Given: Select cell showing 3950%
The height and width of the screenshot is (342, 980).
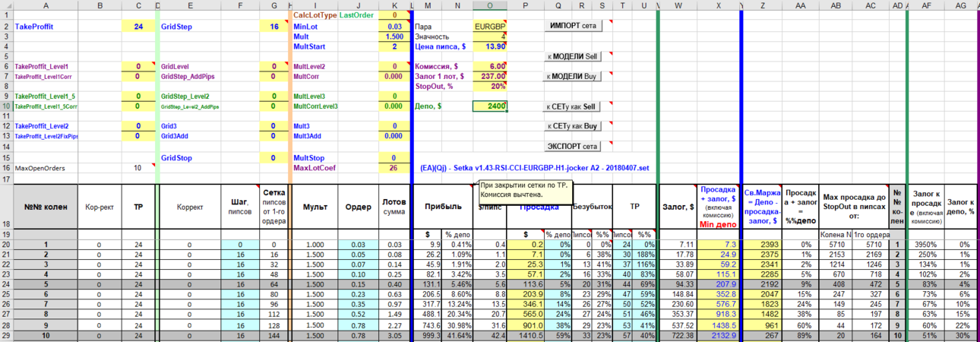Looking at the screenshot, I should [x=927, y=244].
